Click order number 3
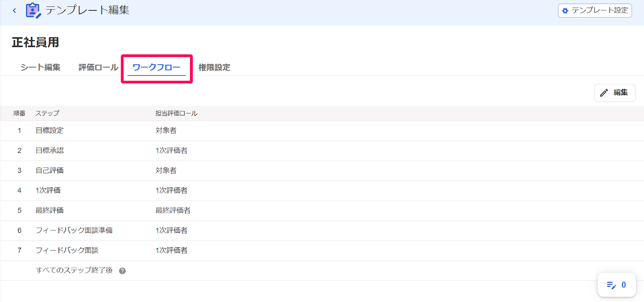 (19, 171)
